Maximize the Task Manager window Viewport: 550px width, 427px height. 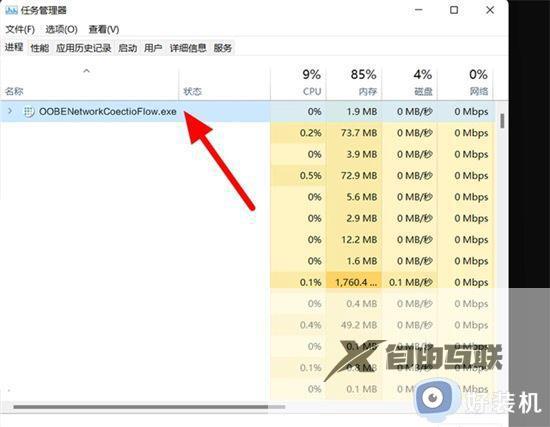coord(454,10)
